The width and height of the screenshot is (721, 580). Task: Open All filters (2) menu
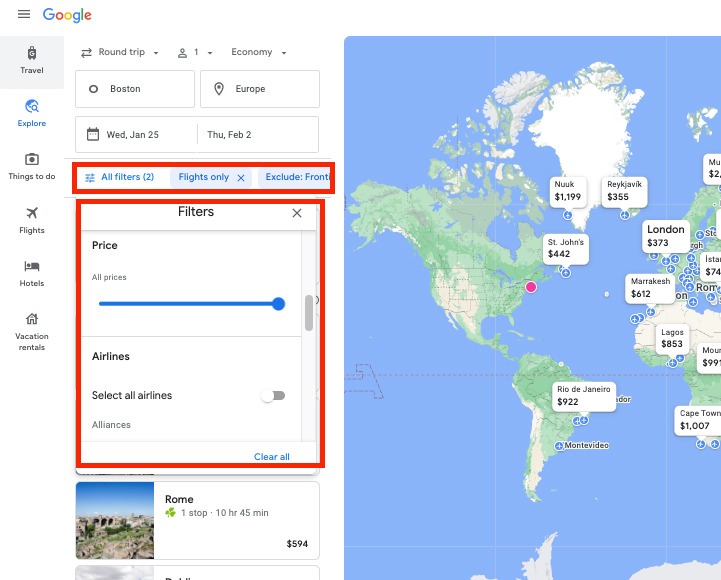click(x=120, y=177)
